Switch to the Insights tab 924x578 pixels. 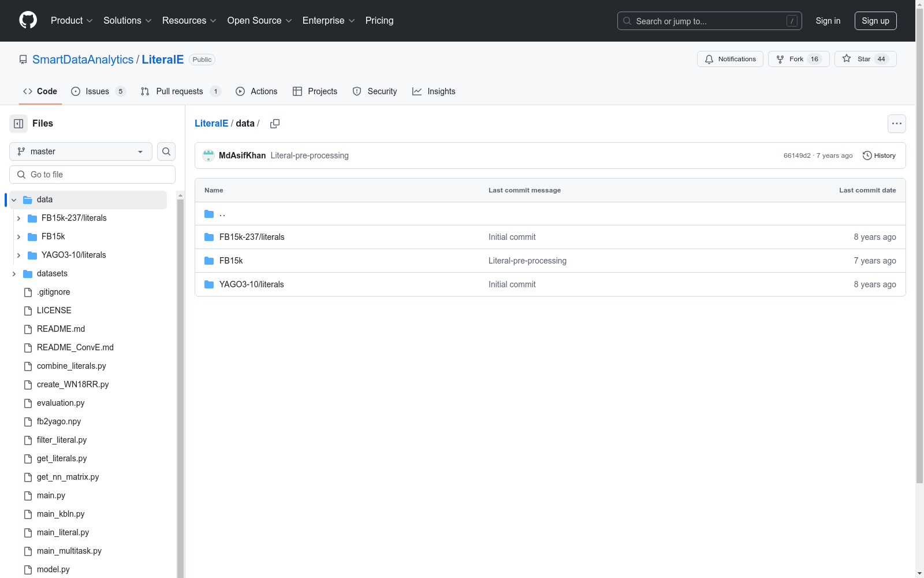pos(434,91)
